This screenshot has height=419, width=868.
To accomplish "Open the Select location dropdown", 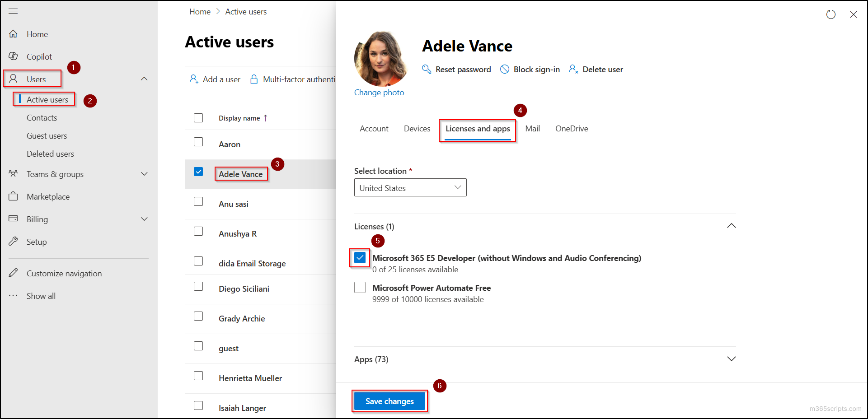I will (410, 187).
